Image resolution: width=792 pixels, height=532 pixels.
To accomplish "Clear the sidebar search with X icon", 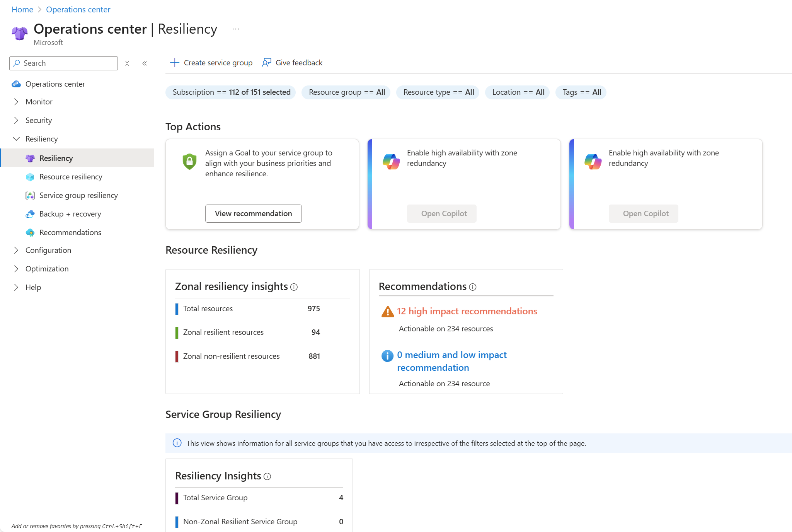I will (127, 63).
